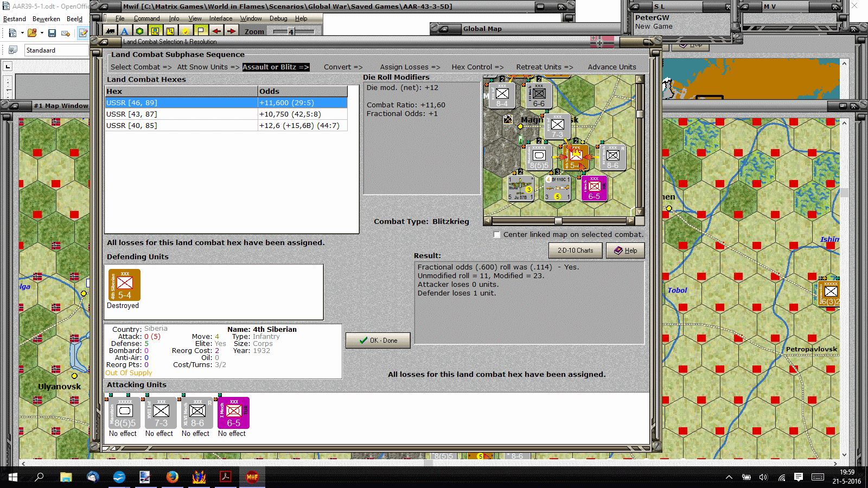Click the 6-6 mech counter on the combat map
The height and width of the screenshot is (488, 868).
539,95
